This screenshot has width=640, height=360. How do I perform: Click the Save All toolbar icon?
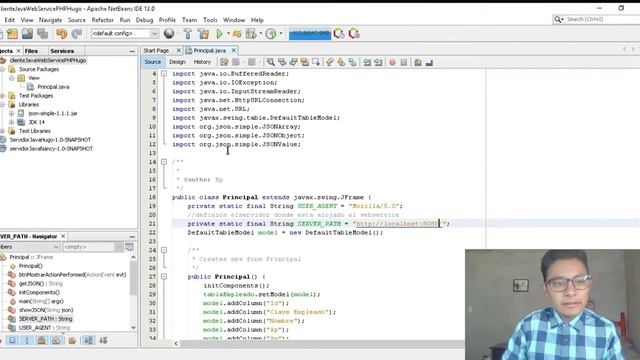[42, 34]
